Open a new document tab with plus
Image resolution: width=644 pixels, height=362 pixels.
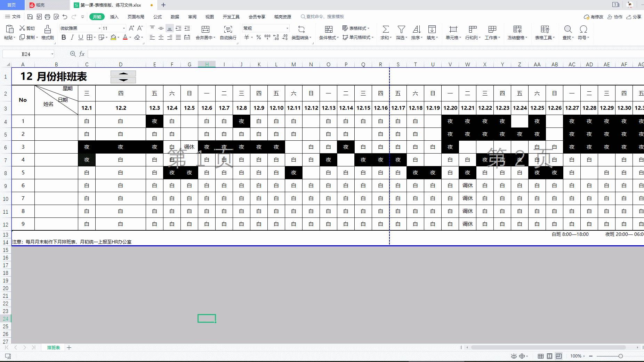coord(163,5)
